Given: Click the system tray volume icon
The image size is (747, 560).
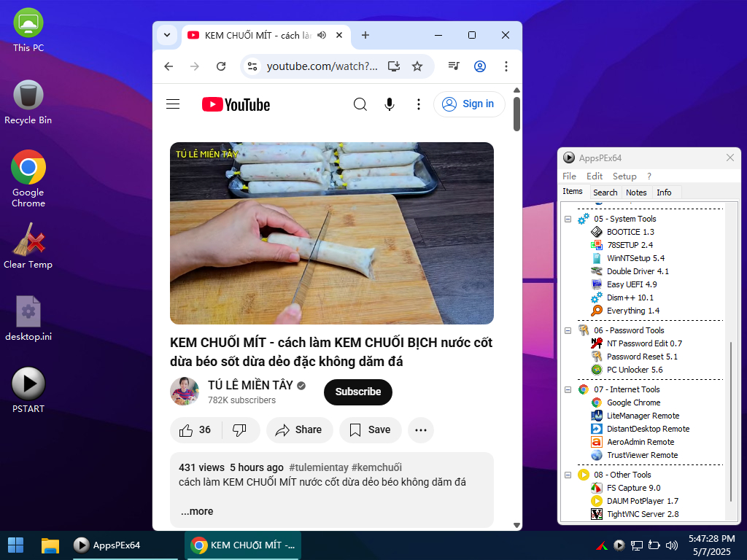Looking at the screenshot, I should coord(672,545).
